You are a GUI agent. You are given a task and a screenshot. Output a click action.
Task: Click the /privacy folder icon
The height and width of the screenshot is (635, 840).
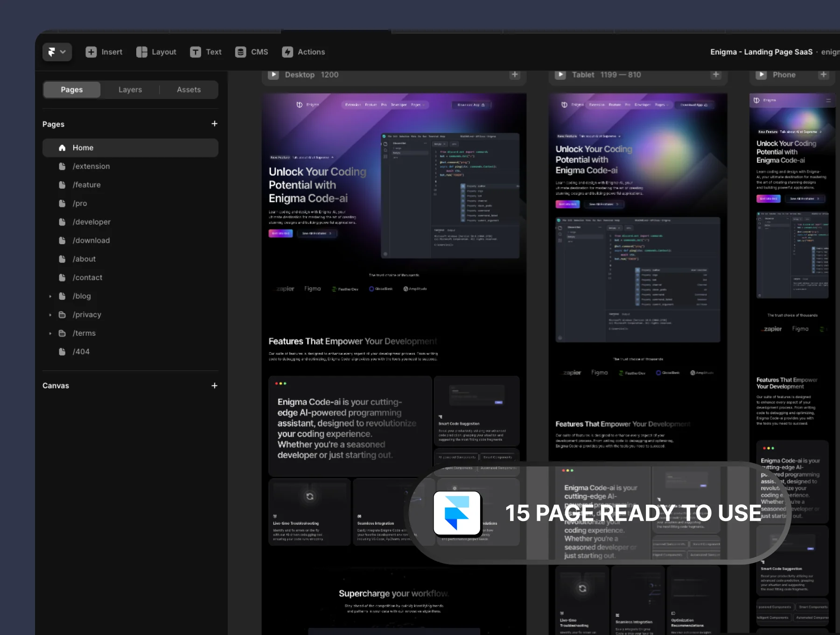62,315
